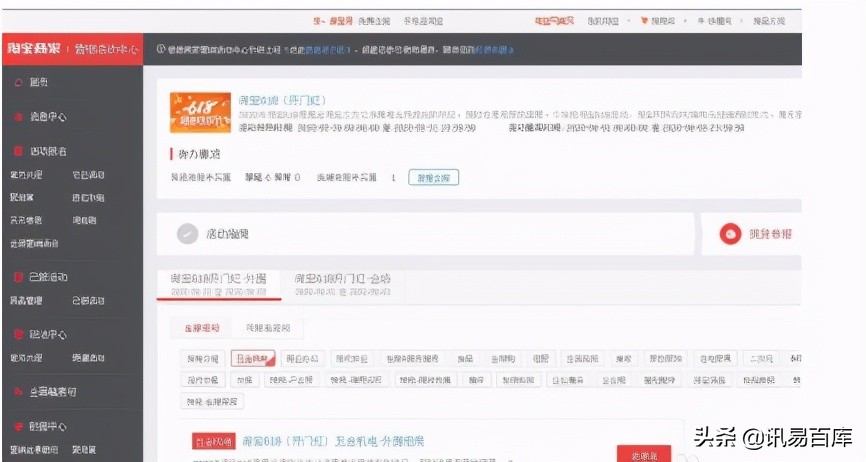
Task: Click the blue-outlined button beside the statistics row
Action: pyautogui.click(x=434, y=178)
